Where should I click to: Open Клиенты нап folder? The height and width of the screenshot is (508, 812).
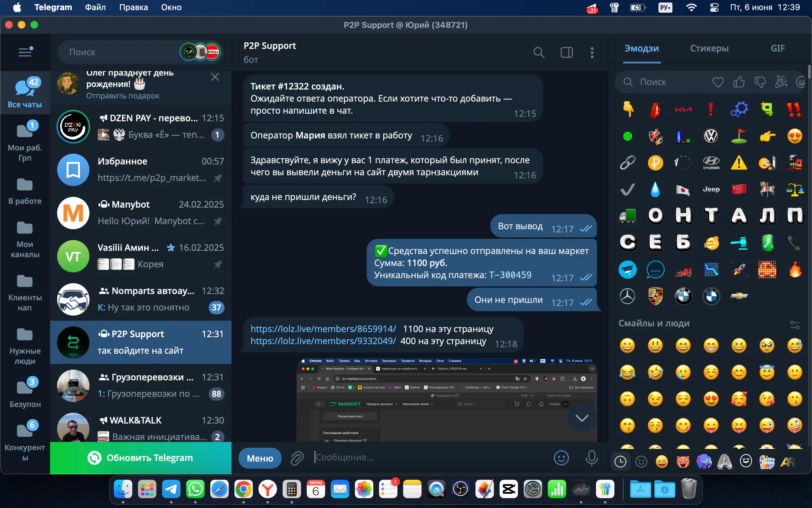[x=25, y=293]
